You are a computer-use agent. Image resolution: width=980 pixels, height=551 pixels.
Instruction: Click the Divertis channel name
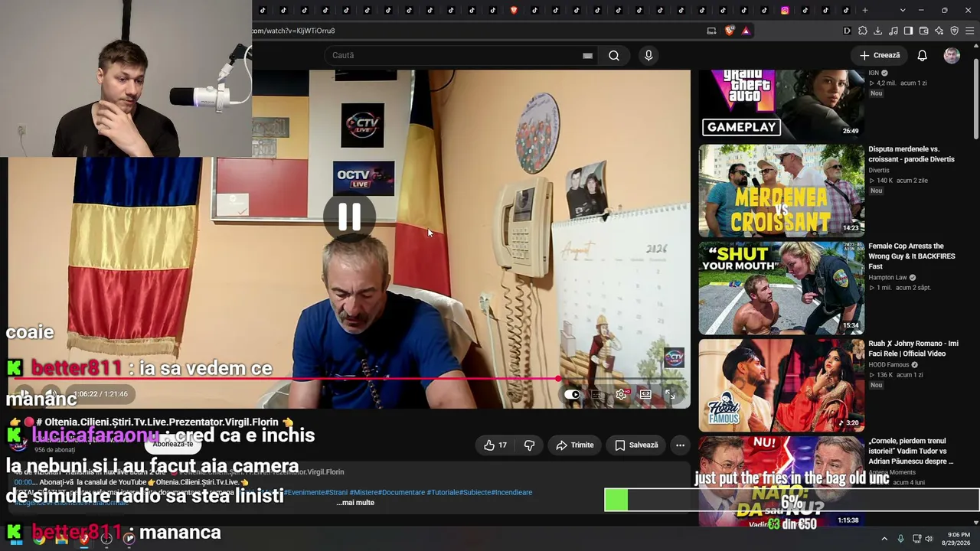(879, 170)
